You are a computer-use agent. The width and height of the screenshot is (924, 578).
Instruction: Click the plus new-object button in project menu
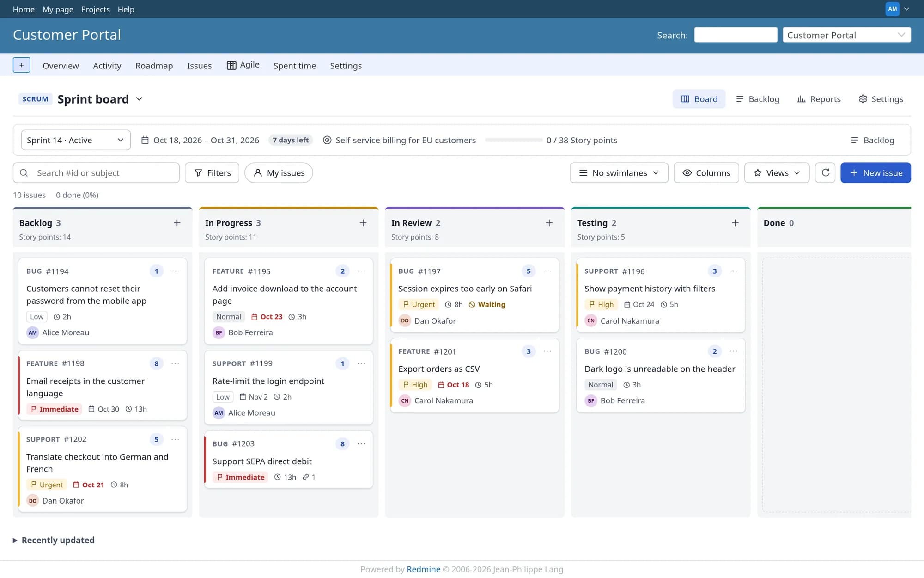[x=21, y=65]
